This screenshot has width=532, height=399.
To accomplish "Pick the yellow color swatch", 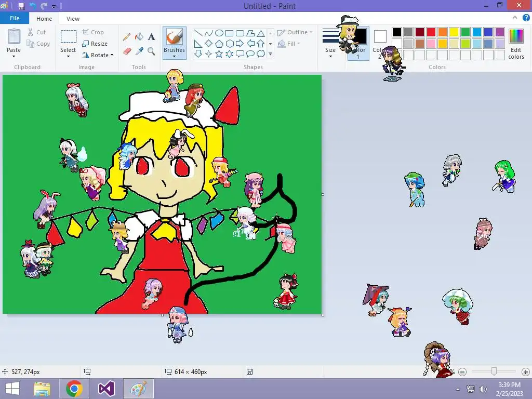I will click(454, 32).
